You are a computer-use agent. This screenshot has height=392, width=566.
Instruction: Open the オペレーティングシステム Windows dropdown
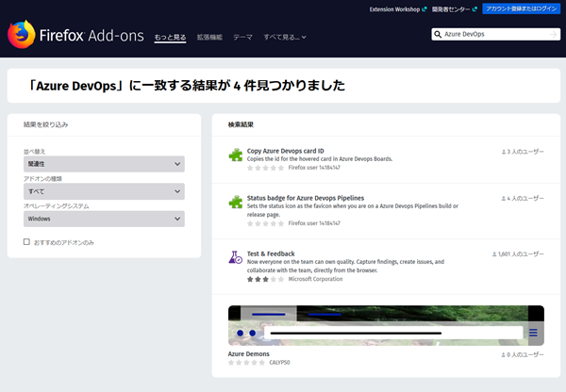point(104,219)
